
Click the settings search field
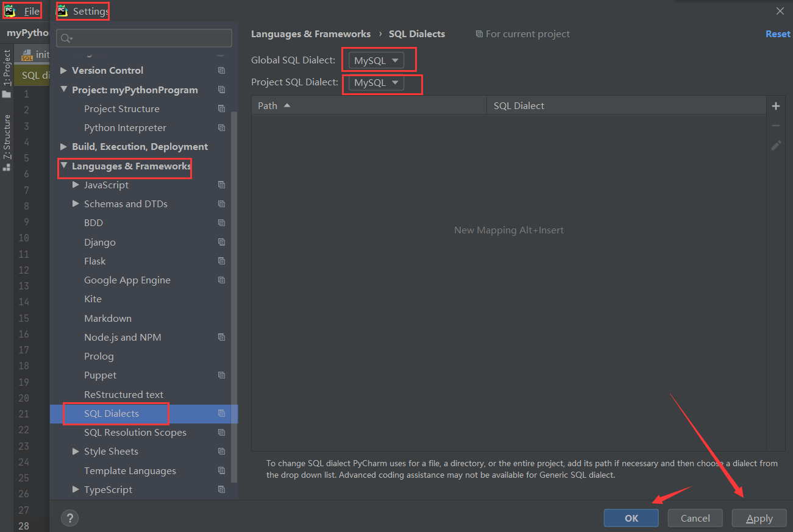[x=144, y=38]
